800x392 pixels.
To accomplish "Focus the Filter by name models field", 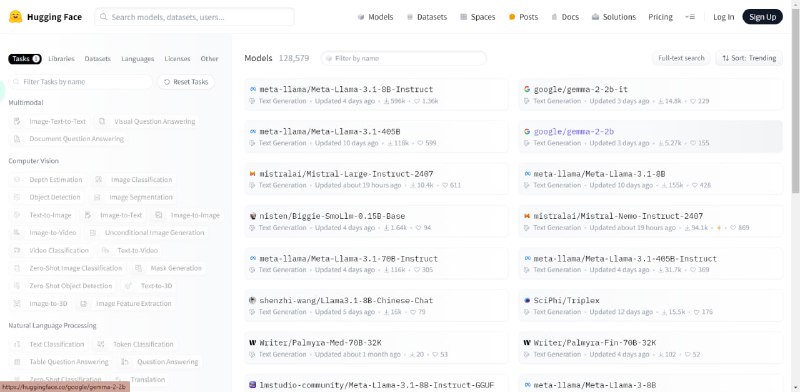I will (x=403, y=58).
